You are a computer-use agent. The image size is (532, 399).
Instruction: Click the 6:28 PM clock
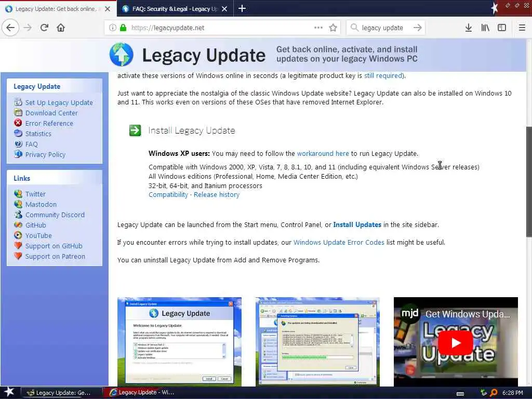click(512, 393)
